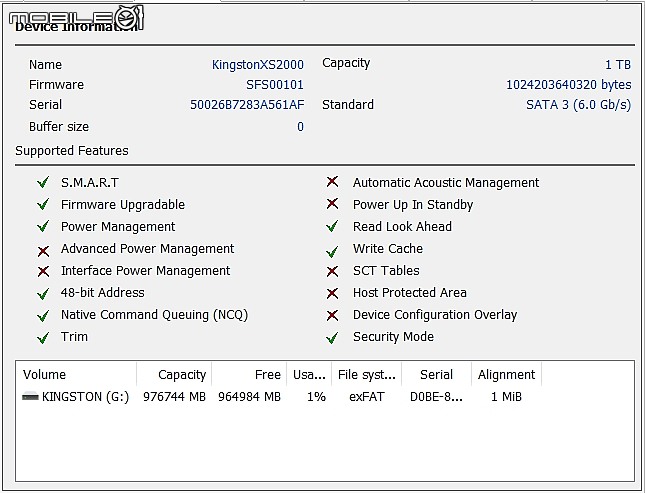Click the Security Mode checkmark icon
Image resolution: width=645 pixels, height=493 pixels.
pos(332,338)
